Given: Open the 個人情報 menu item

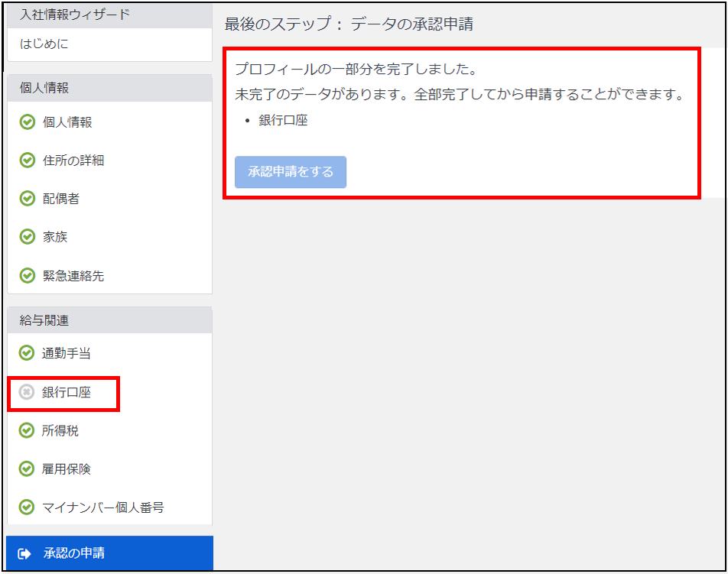Looking at the screenshot, I should coord(67,122).
